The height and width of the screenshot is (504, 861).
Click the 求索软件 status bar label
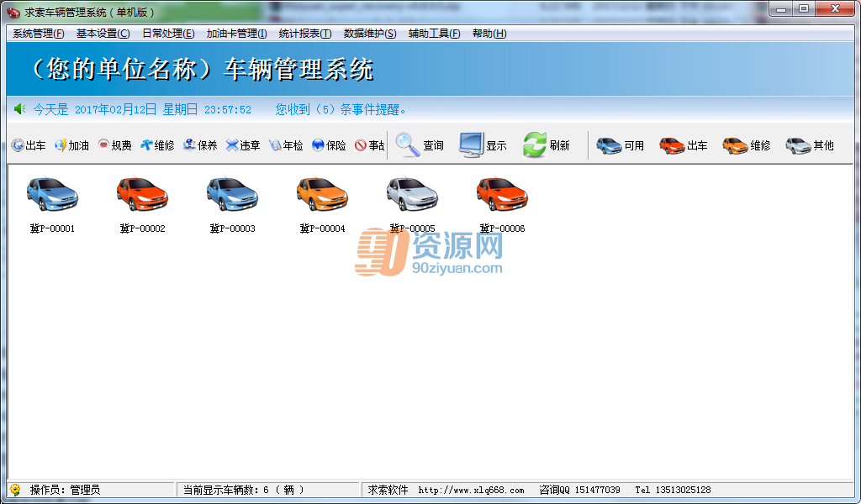pyautogui.click(x=388, y=490)
